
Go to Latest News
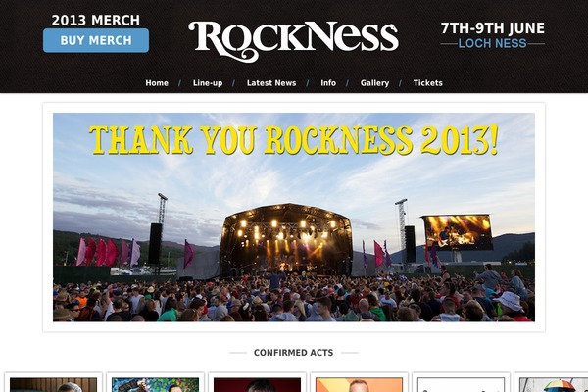pos(271,83)
